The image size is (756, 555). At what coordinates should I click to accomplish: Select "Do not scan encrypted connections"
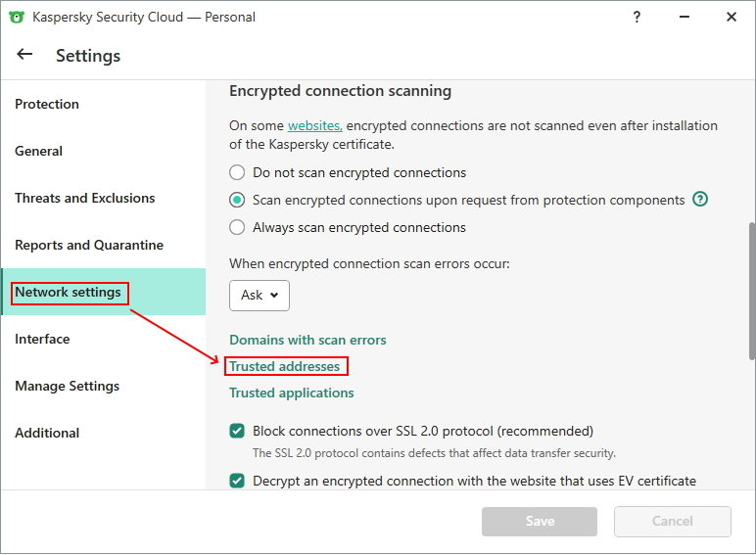click(237, 172)
